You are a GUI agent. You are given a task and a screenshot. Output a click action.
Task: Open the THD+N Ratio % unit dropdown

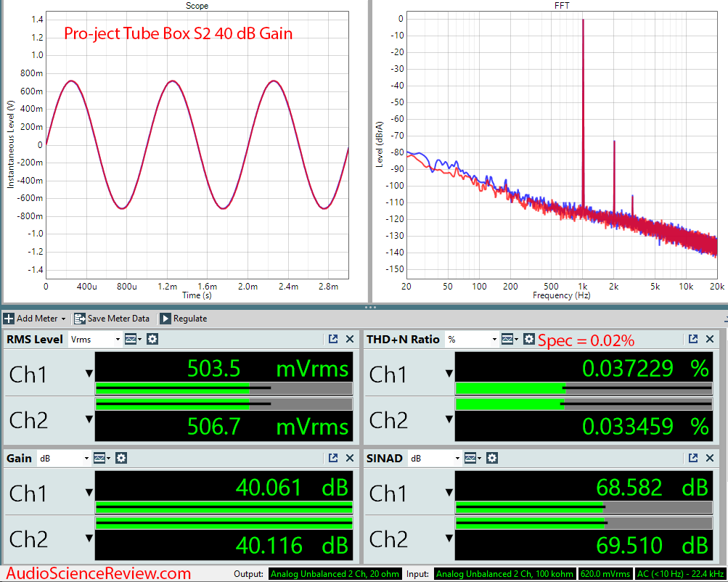(x=472, y=340)
